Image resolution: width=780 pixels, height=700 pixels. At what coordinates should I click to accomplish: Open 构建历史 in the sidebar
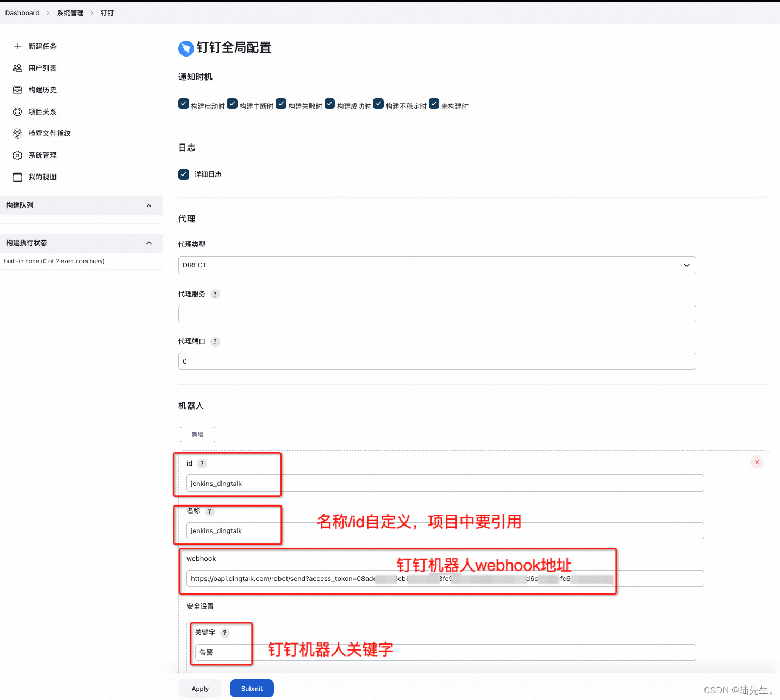coord(42,90)
